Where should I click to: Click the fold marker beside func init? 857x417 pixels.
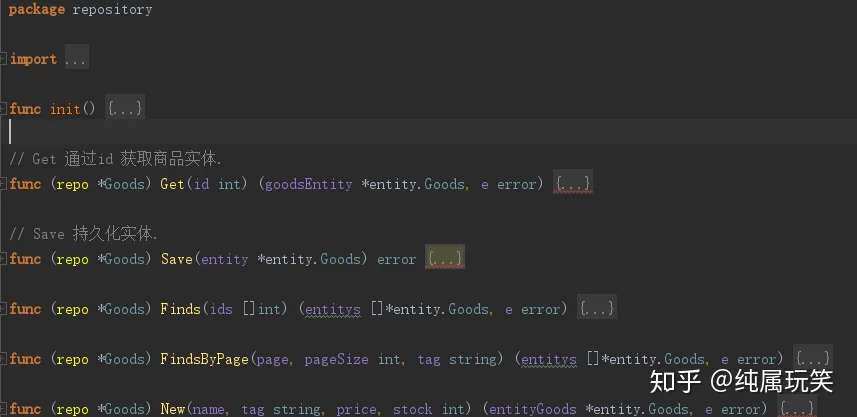[x=4, y=108]
